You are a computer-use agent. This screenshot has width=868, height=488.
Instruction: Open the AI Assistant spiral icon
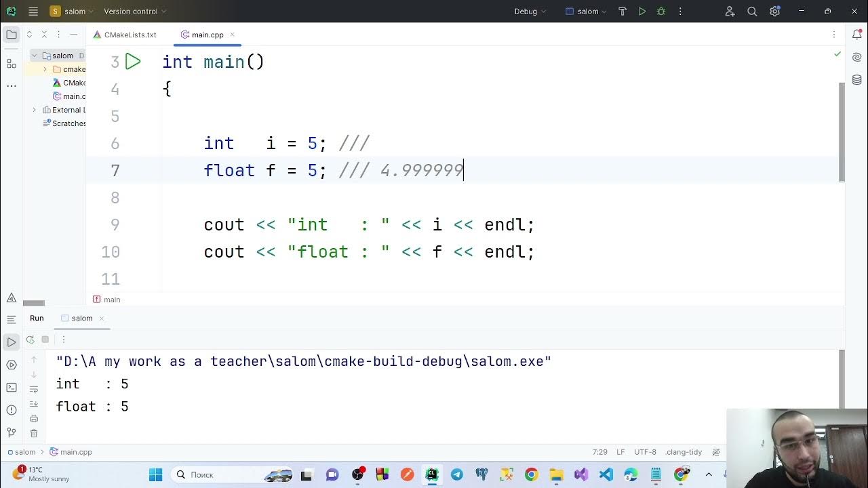(x=856, y=57)
